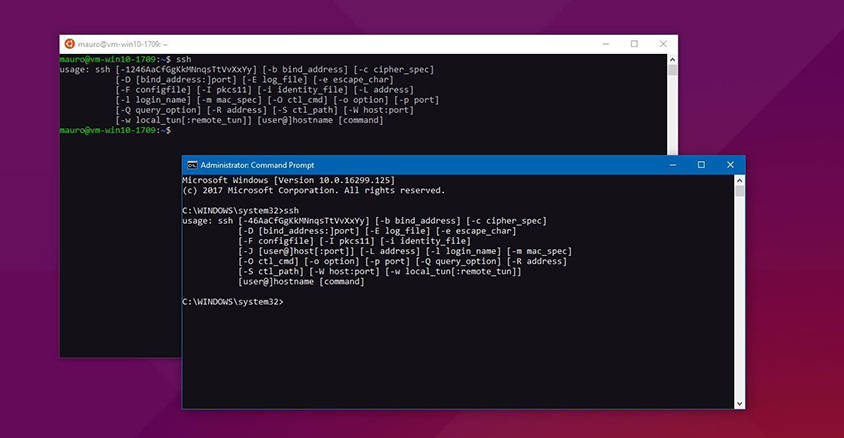The height and width of the screenshot is (438, 844).
Task: Click the "[-Q query_option]" option in the bash window
Action: pos(158,110)
